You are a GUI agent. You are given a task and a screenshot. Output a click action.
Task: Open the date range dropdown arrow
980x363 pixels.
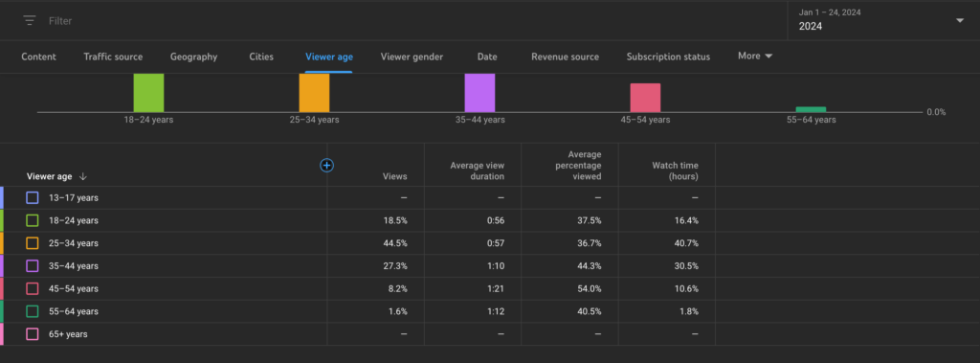tap(960, 21)
